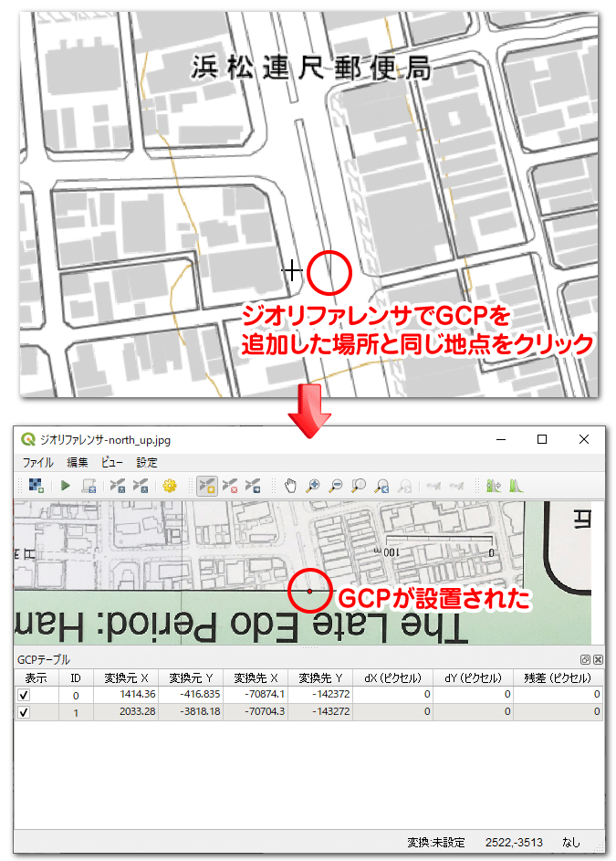
Task: Open the 編集 menu
Action: [x=78, y=462]
